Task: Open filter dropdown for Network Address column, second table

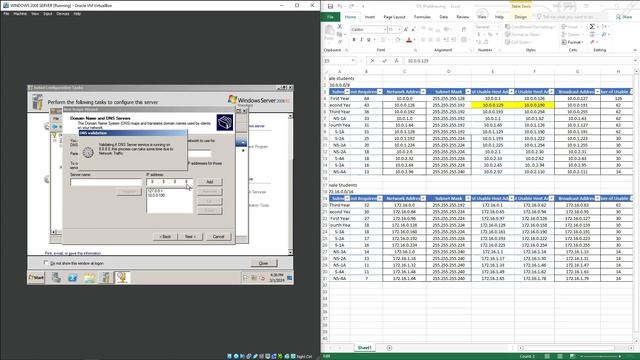Action: (x=423, y=198)
